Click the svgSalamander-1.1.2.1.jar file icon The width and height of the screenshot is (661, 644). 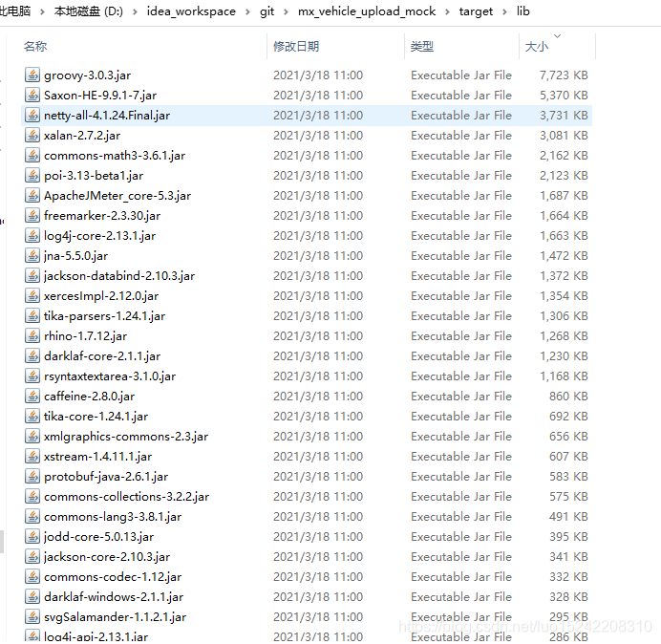click(32, 617)
